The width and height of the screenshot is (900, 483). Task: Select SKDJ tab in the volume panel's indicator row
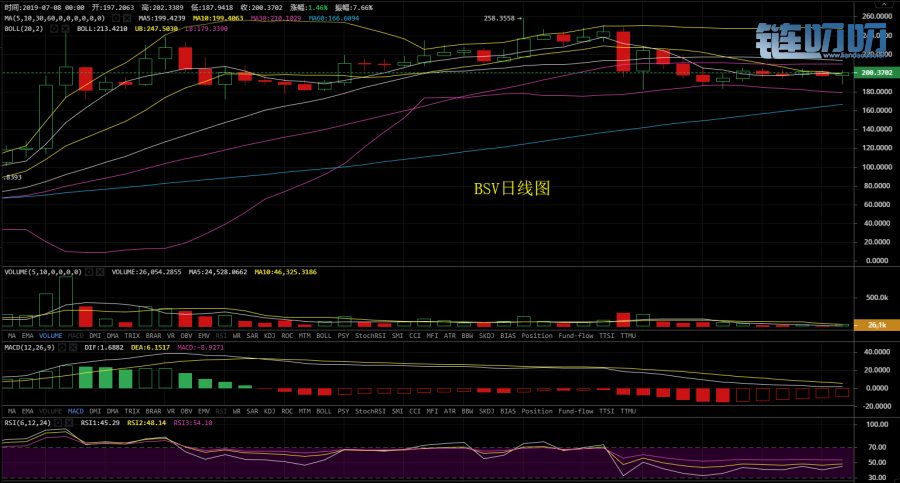(x=486, y=336)
